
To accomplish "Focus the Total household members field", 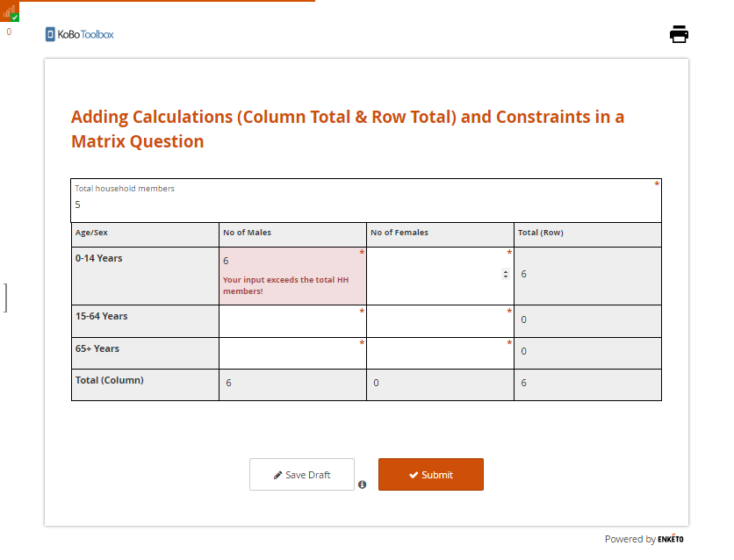I will click(x=365, y=205).
